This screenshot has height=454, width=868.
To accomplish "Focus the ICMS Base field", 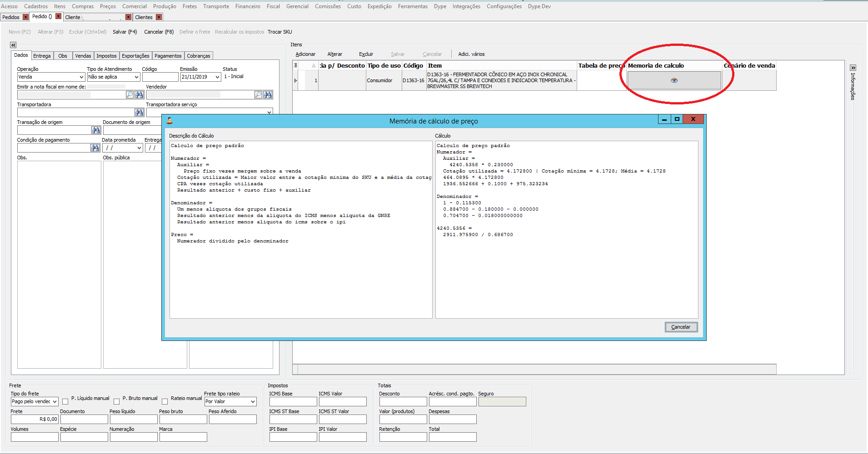I will point(293,402).
